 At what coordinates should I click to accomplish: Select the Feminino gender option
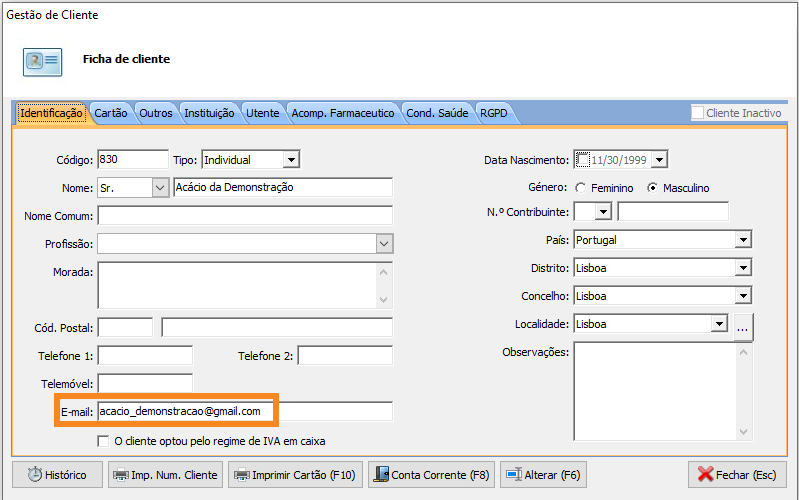point(581,188)
